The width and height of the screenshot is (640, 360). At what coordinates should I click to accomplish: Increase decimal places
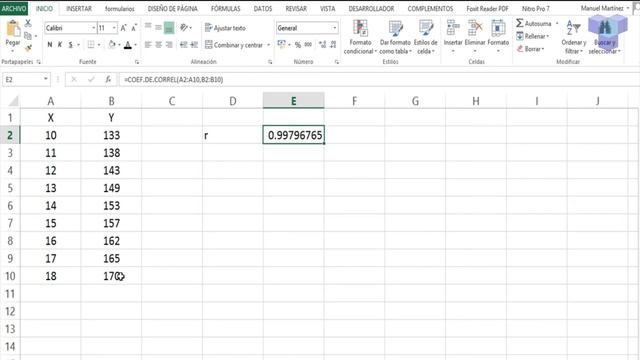[x=323, y=44]
